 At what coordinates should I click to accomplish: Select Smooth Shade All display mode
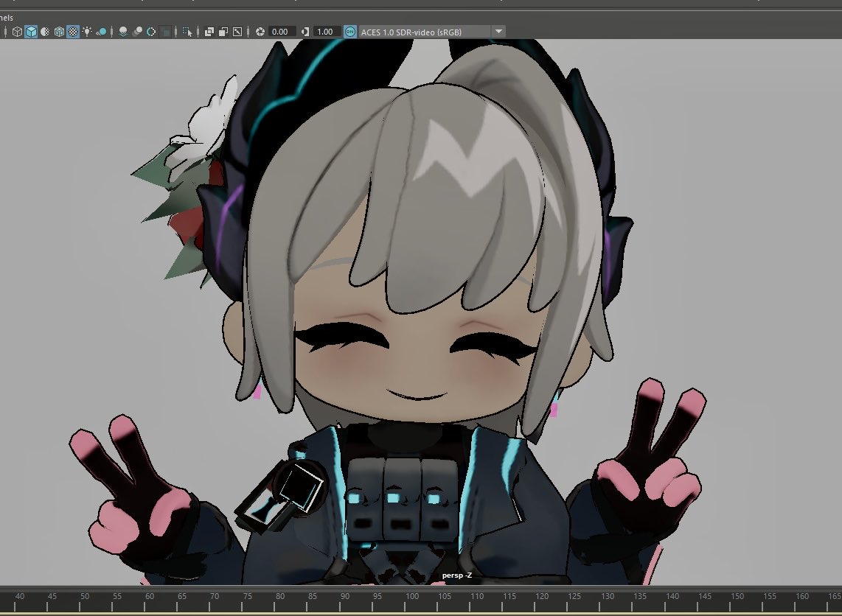tap(31, 32)
